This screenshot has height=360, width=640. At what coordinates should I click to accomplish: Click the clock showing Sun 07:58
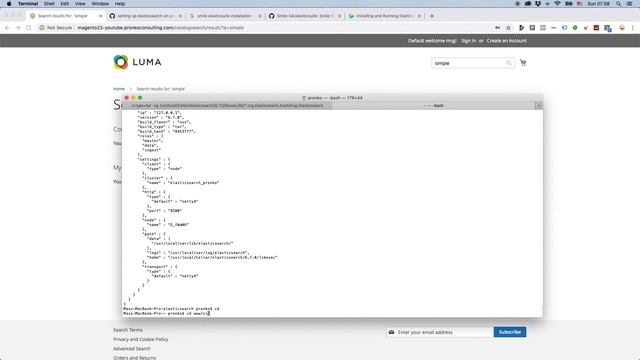point(598,4)
